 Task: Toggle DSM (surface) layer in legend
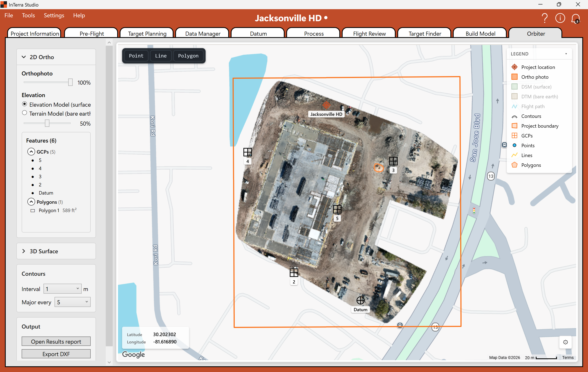pos(531,87)
